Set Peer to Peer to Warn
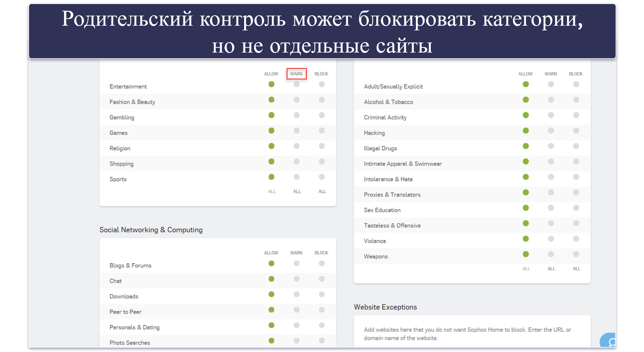 click(x=296, y=310)
